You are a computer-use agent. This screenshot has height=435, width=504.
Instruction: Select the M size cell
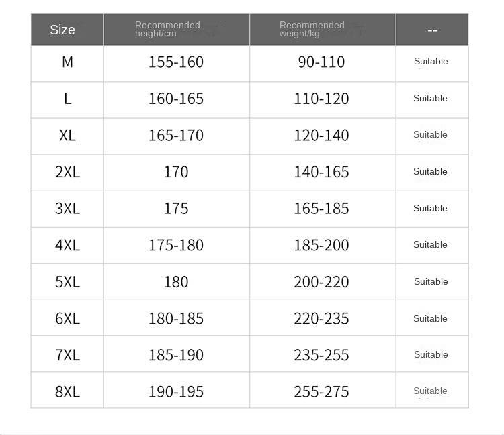(x=67, y=62)
